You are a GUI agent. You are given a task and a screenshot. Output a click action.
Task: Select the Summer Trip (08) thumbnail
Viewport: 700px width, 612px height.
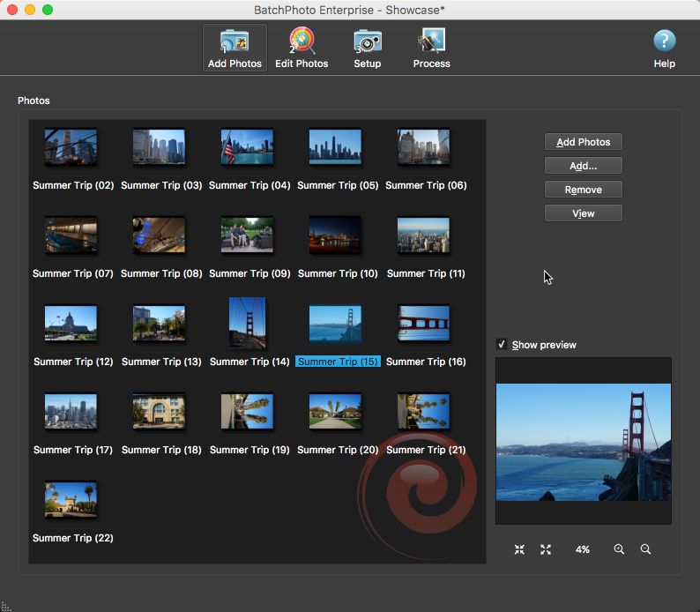(x=159, y=235)
